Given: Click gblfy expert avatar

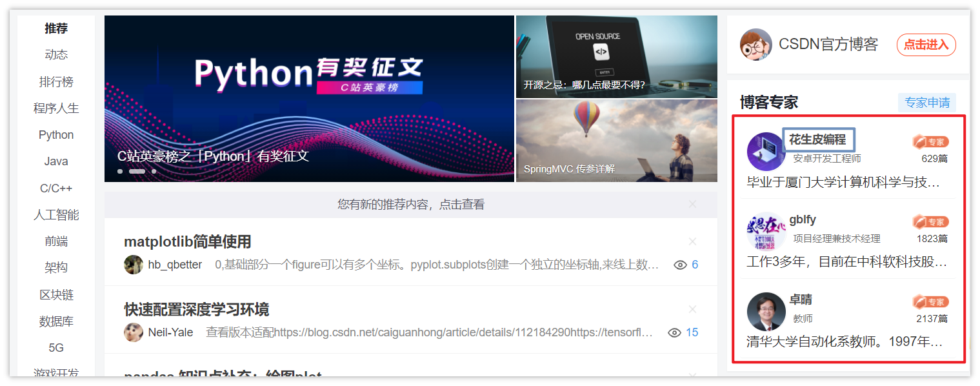Looking at the screenshot, I should click(x=766, y=231).
